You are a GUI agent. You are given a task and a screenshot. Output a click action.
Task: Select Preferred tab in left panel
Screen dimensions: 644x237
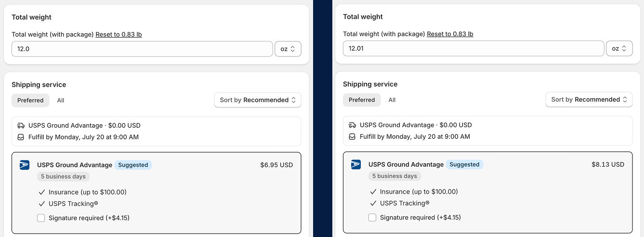tap(30, 100)
